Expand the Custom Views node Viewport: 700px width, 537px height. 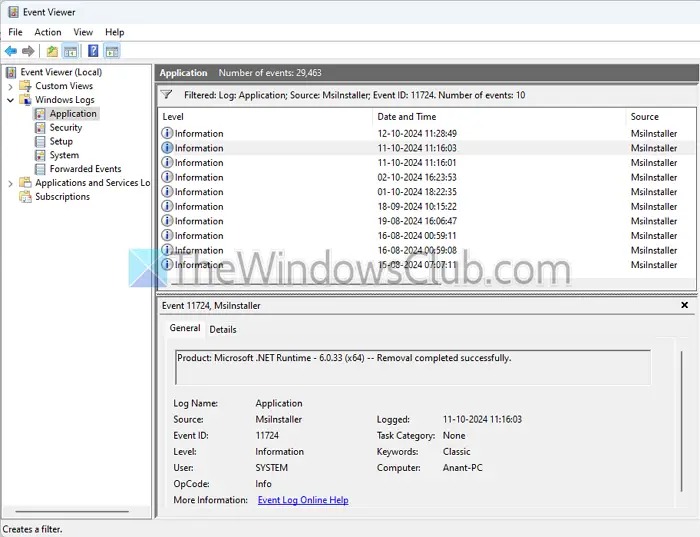coord(10,86)
